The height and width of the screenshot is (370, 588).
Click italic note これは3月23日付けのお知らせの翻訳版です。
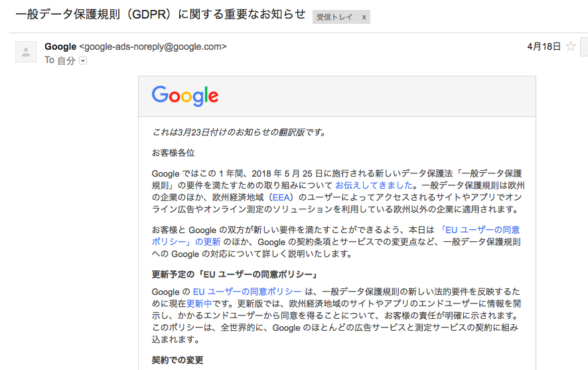pyautogui.click(x=239, y=132)
